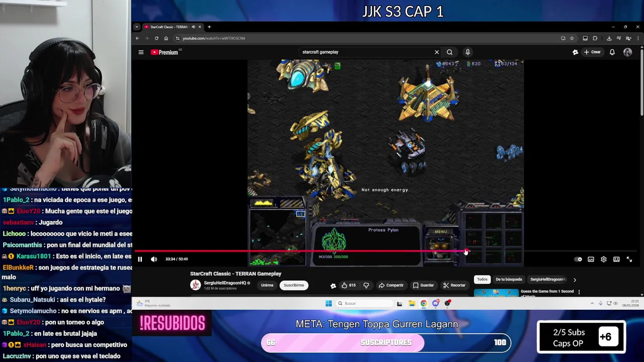Clear the YouTube search query

point(437,52)
